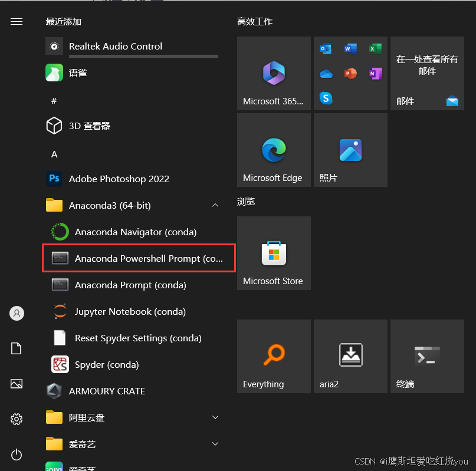Open Outlook from the Office tile group
Viewport: 476px width, 471px height.
tap(326, 48)
